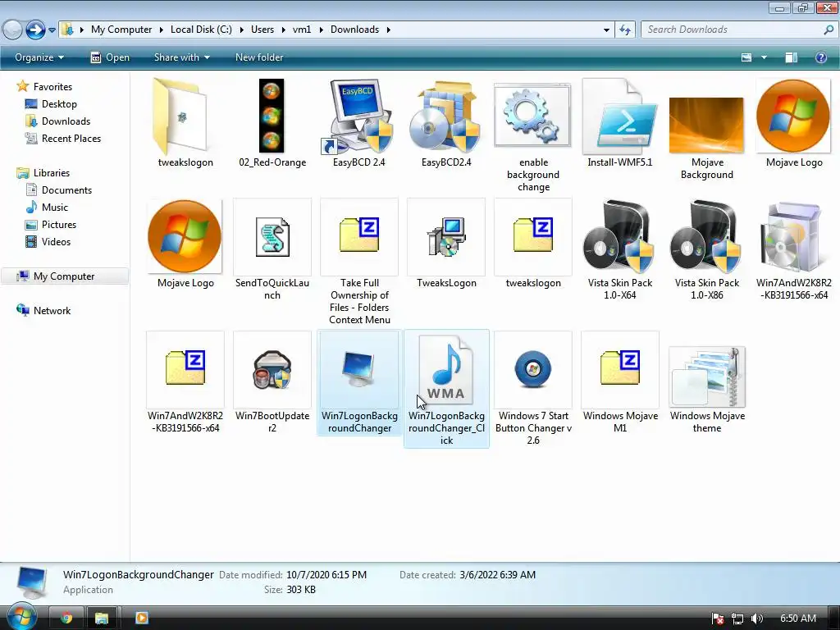Open Documents library
The height and width of the screenshot is (630, 840).
point(66,190)
